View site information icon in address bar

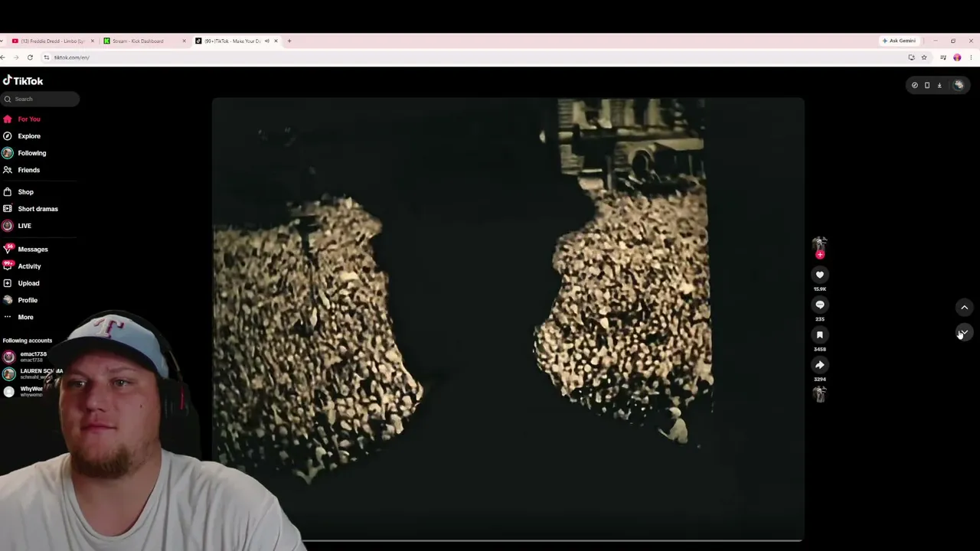pyautogui.click(x=47, y=57)
